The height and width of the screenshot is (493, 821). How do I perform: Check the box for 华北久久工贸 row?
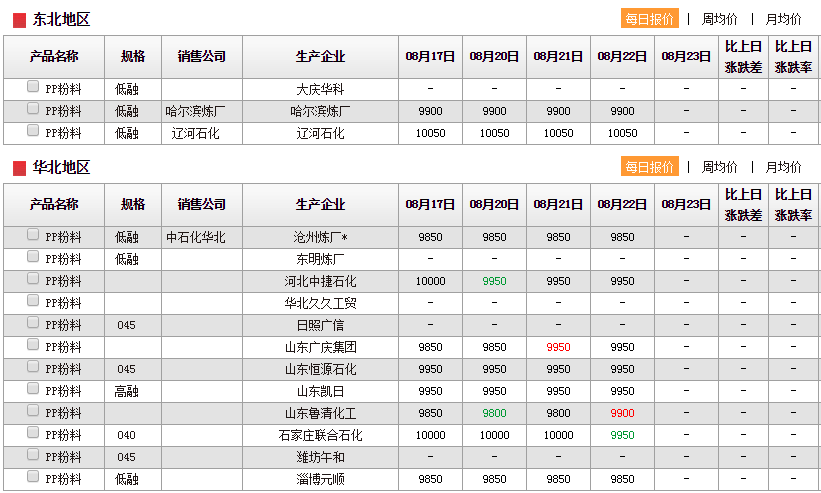tap(33, 300)
